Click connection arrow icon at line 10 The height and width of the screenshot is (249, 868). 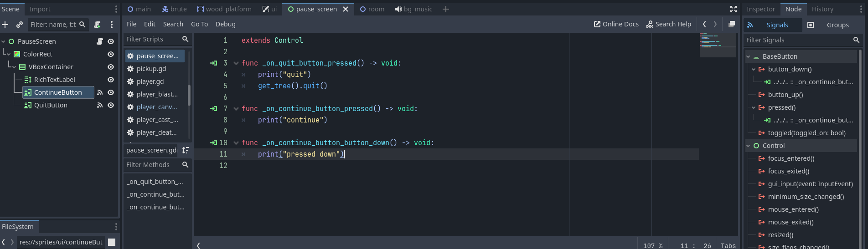[213, 143]
